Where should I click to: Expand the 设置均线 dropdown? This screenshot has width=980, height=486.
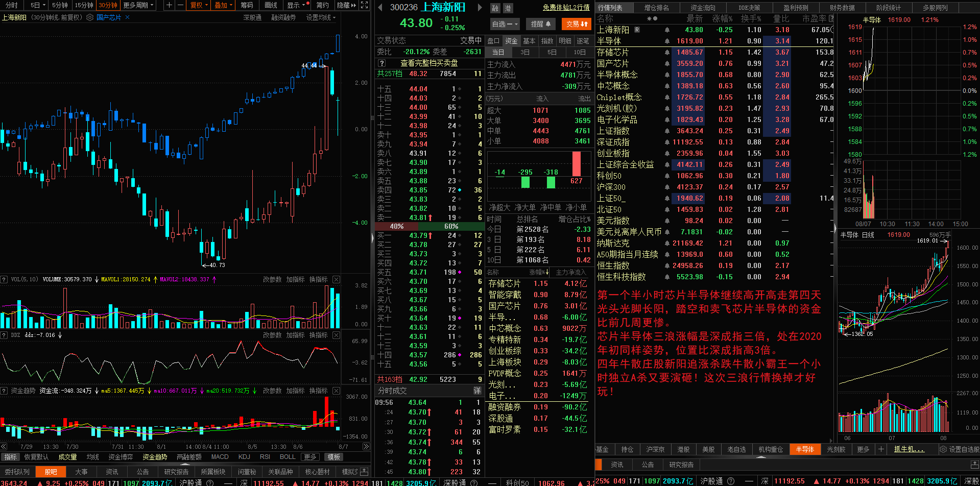(x=321, y=17)
